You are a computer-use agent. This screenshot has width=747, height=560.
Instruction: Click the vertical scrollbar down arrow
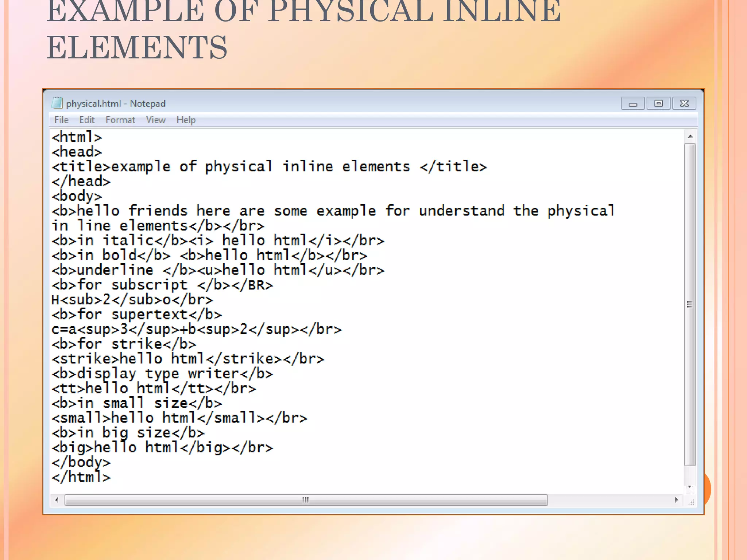690,487
